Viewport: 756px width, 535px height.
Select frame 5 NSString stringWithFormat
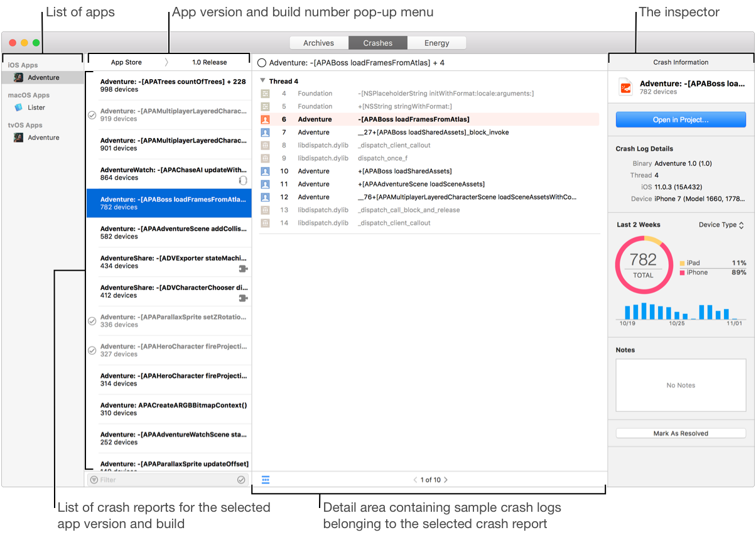pyautogui.click(x=429, y=106)
